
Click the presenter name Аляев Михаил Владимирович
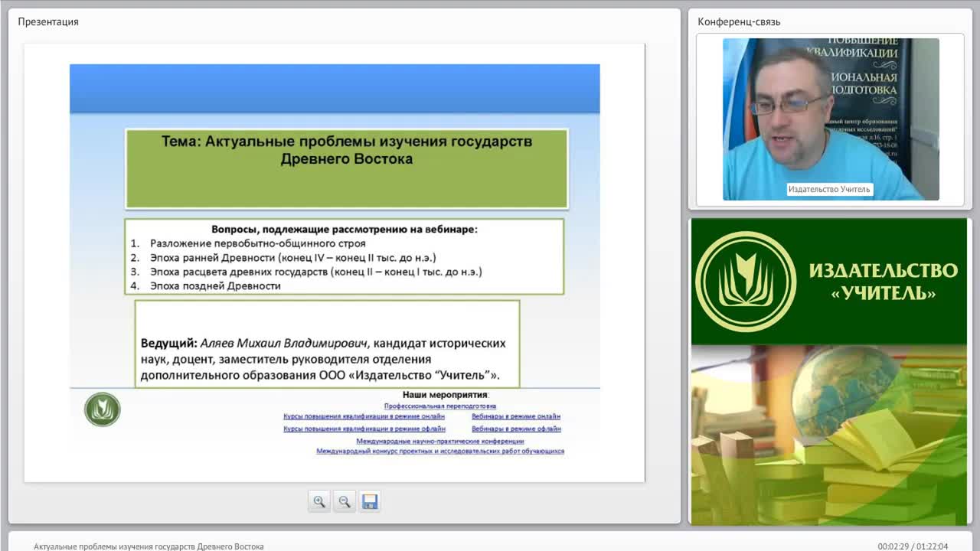point(285,344)
